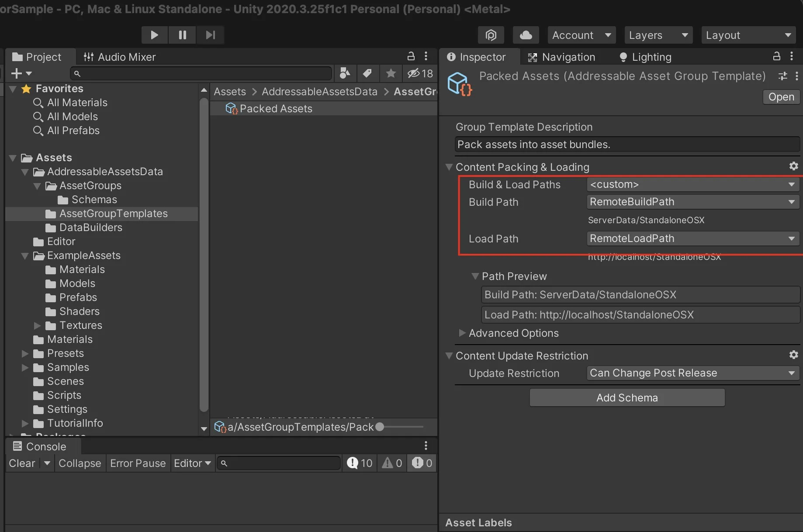Click Assets in the breadcrumb path
Viewport: 803px width, 532px height.
click(x=230, y=91)
